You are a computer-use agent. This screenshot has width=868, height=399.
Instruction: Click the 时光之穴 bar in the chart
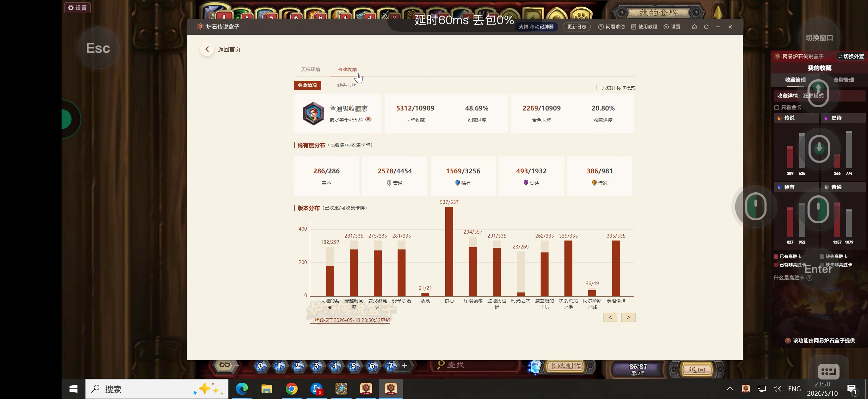(x=521, y=274)
